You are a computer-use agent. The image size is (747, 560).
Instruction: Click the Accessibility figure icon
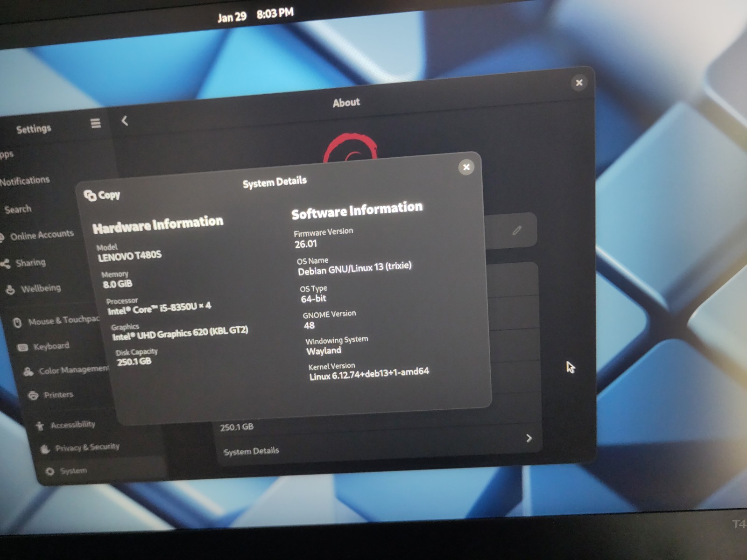coord(40,426)
